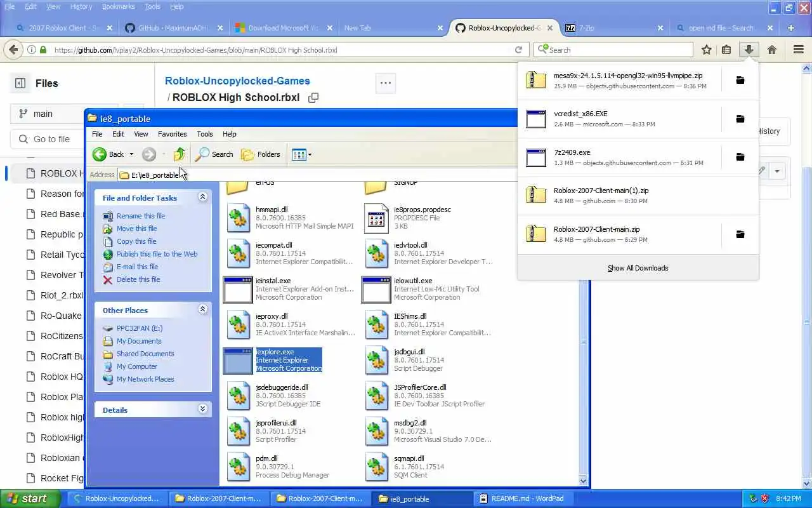Click the Explorer window vertical scrollbar down arrow
Image resolution: width=812 pixels, height=508 pixels.
(584, 481)
